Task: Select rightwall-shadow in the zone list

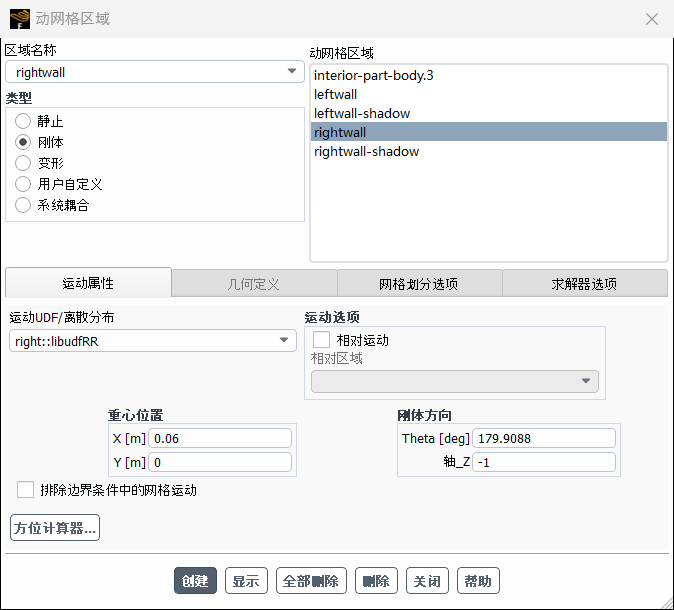Action: (489, 151)
